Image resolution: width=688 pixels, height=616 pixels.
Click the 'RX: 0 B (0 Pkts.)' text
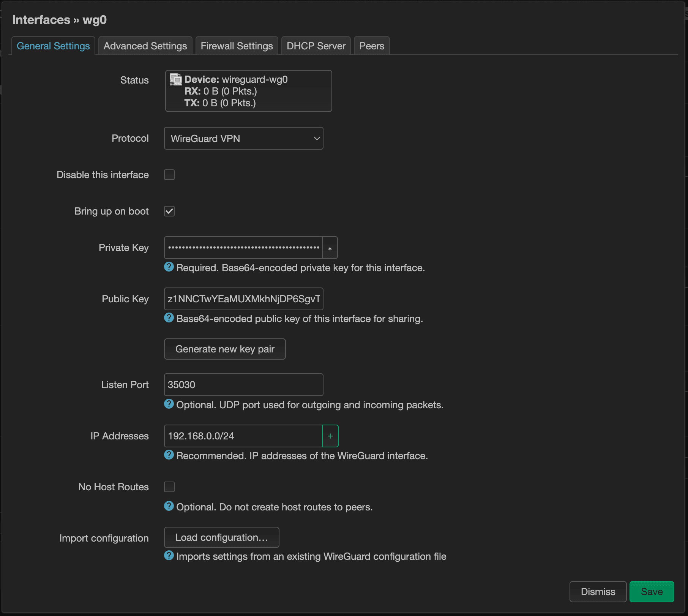tap(221, 91)
